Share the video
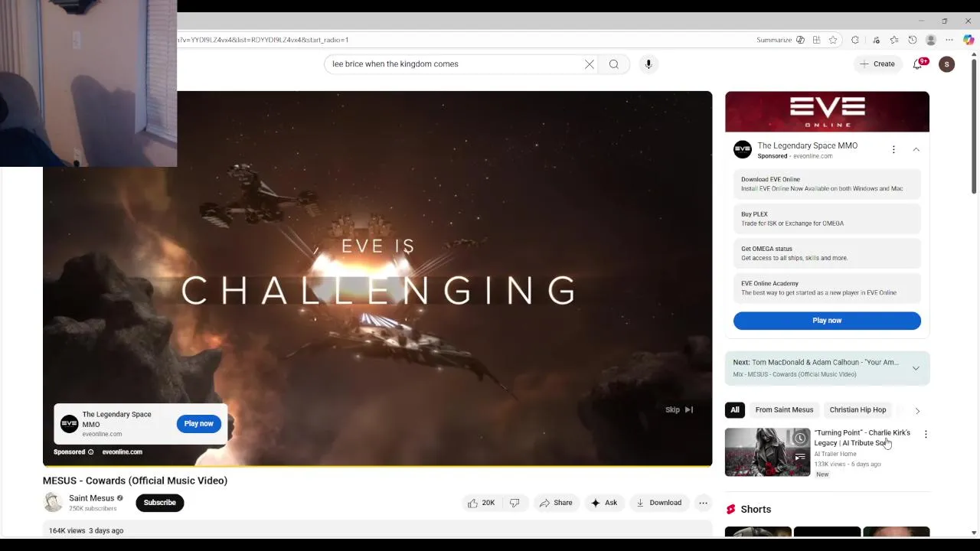The height and width of the screenshot is (551, 980). click(556, 503)
